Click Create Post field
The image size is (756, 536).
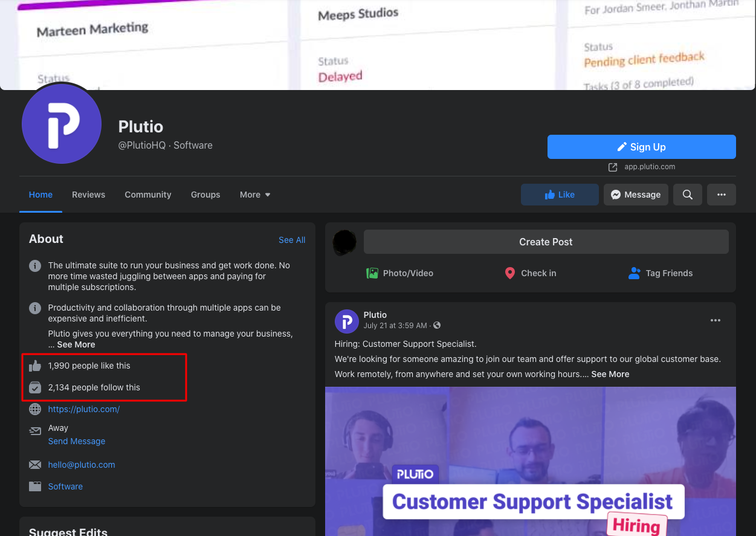[x=546, y=242]
